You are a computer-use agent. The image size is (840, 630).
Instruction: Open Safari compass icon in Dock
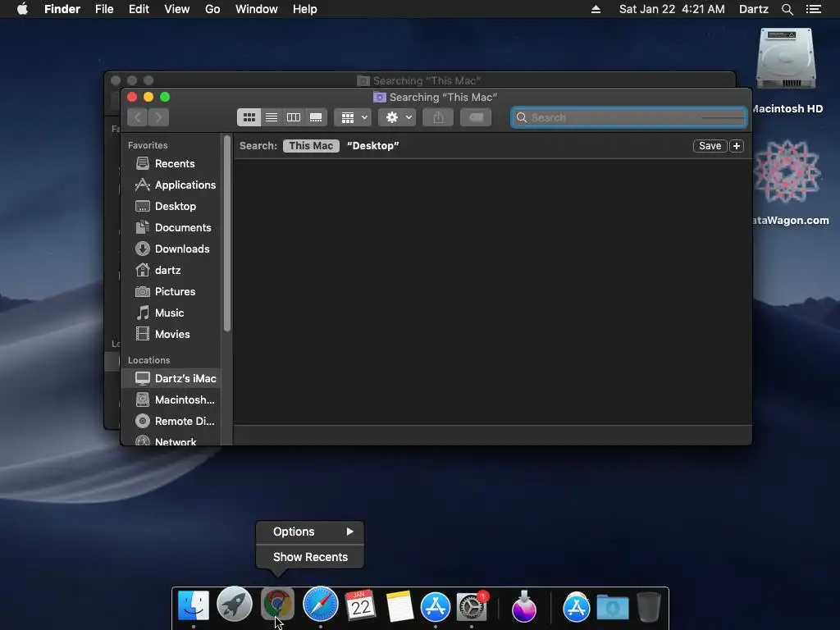(x=321, y=605)
